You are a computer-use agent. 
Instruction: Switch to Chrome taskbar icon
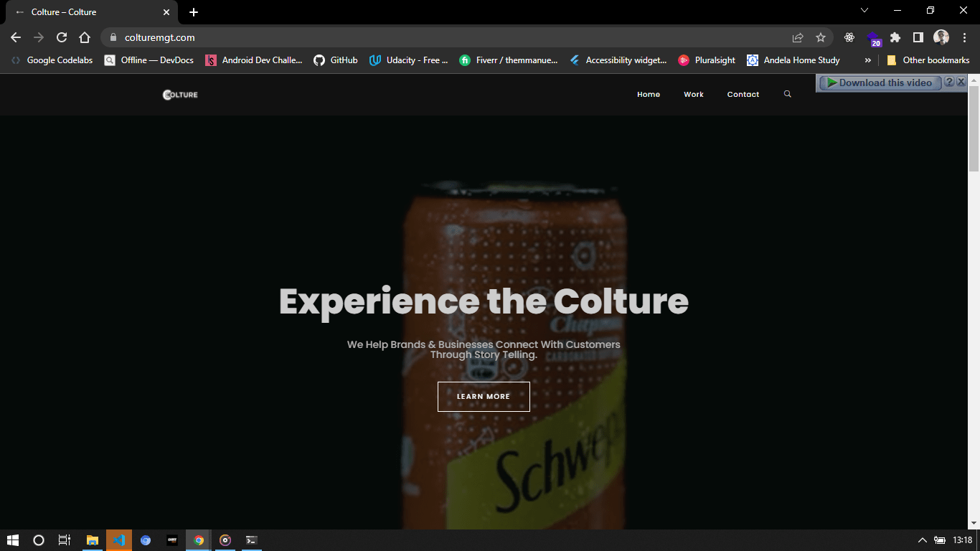[199, 540]
